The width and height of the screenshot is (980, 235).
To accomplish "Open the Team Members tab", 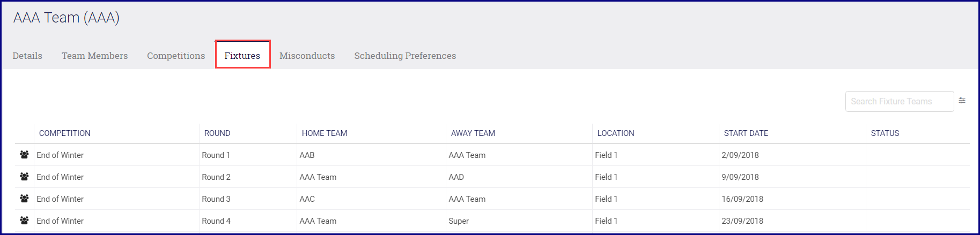I will [94, 56].
